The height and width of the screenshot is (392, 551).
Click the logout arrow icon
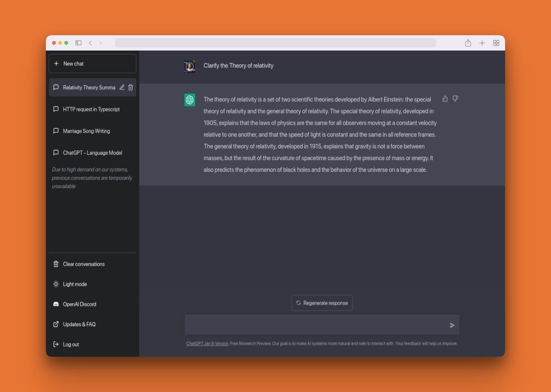56,344
